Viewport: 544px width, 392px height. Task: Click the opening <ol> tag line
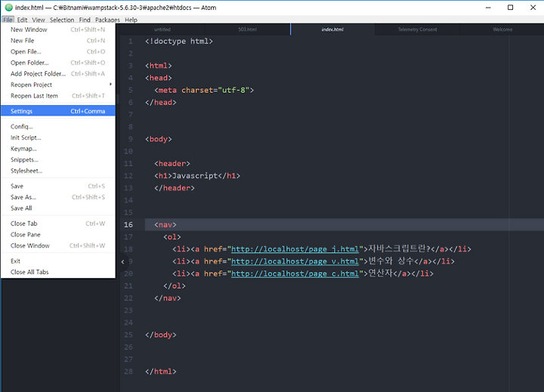[172, 237]
